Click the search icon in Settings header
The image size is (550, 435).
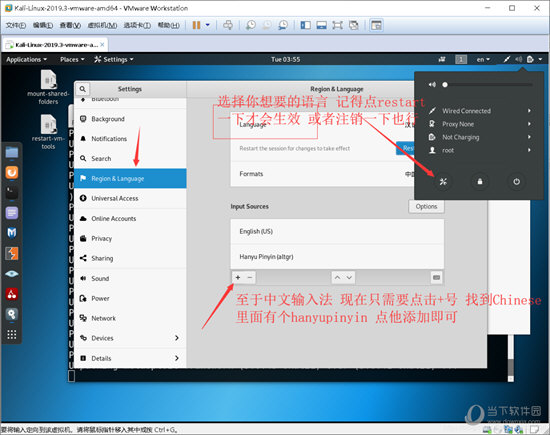click(82, 89)
